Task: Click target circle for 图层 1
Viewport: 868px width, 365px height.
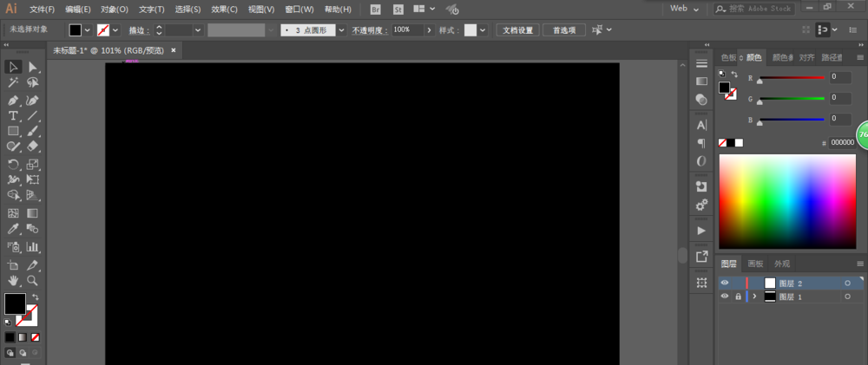Action: (847, 297)
